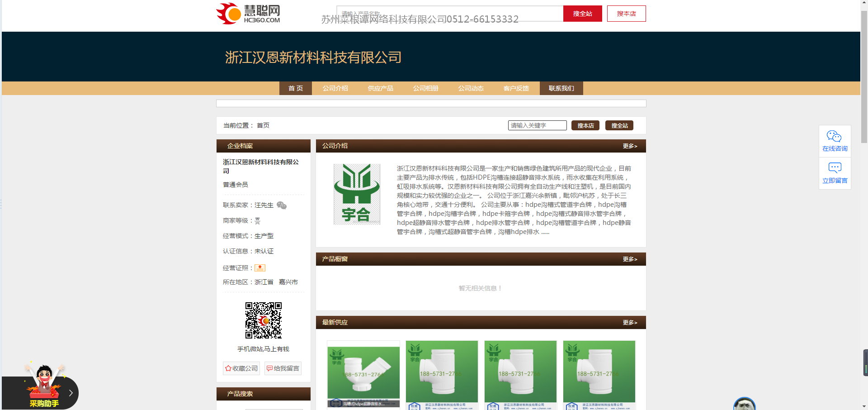Open fourth product thumbnail in 最新供应
The height and width of the screenshot is (410, 868).
(x=599, y=375)
